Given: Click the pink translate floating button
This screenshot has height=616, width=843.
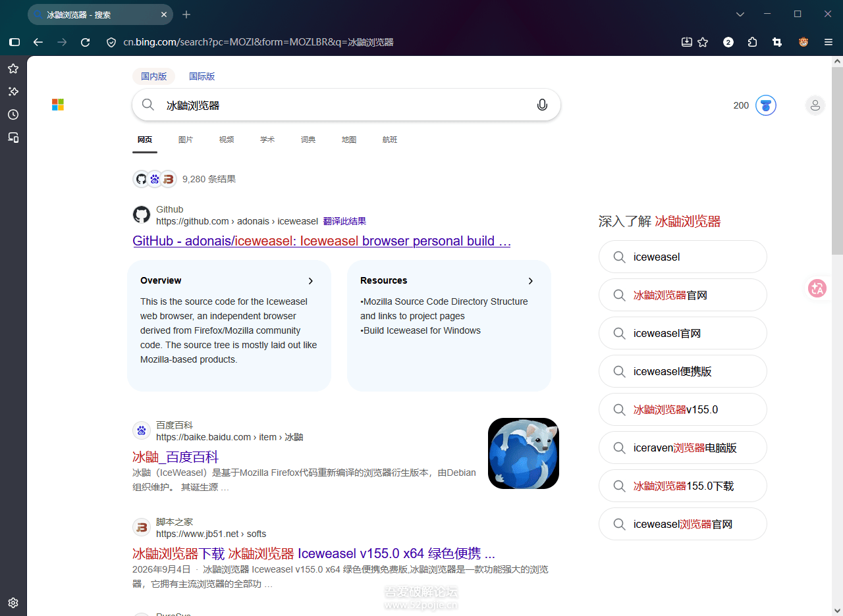Looking at the screenshot, I should tap(817, 288).
